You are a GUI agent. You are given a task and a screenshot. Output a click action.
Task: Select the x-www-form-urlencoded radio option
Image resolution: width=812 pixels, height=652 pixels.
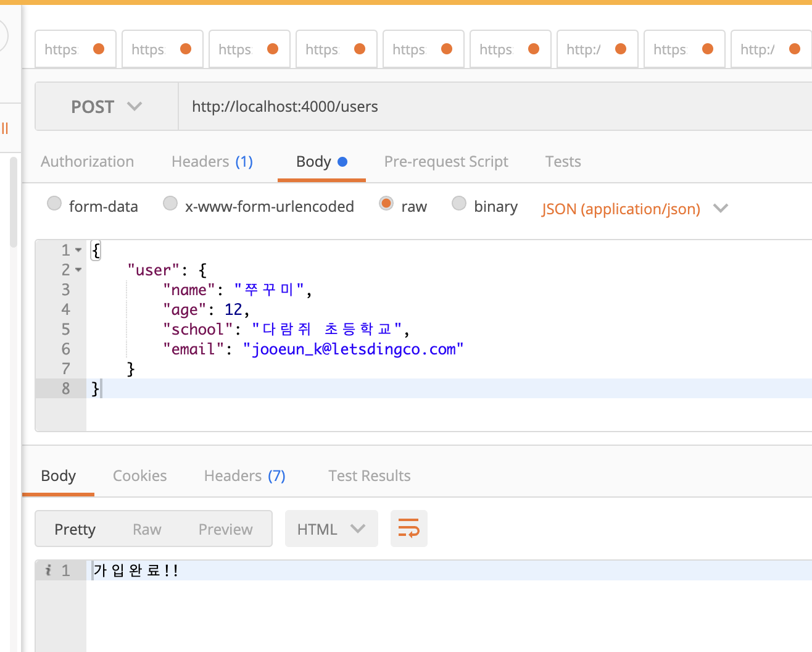point(170,203)
